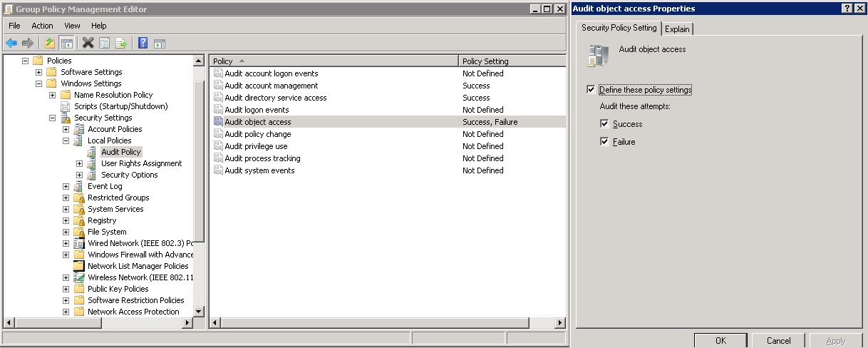Click the Scripts (Startup/Shutdown) tree icon
The width and height of the screenshot is (868, 348).
click(66, 106)
